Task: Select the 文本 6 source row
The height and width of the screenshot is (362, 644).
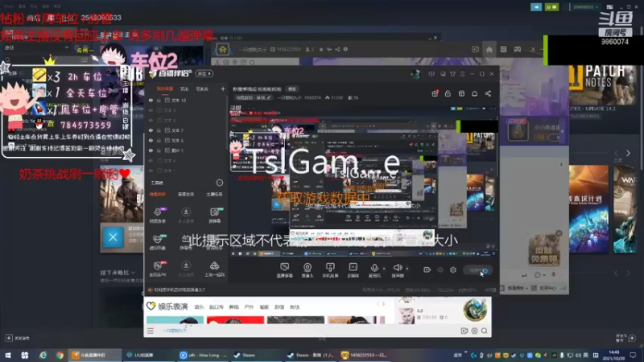Action: pyautogui.click(x=186, y=140)
